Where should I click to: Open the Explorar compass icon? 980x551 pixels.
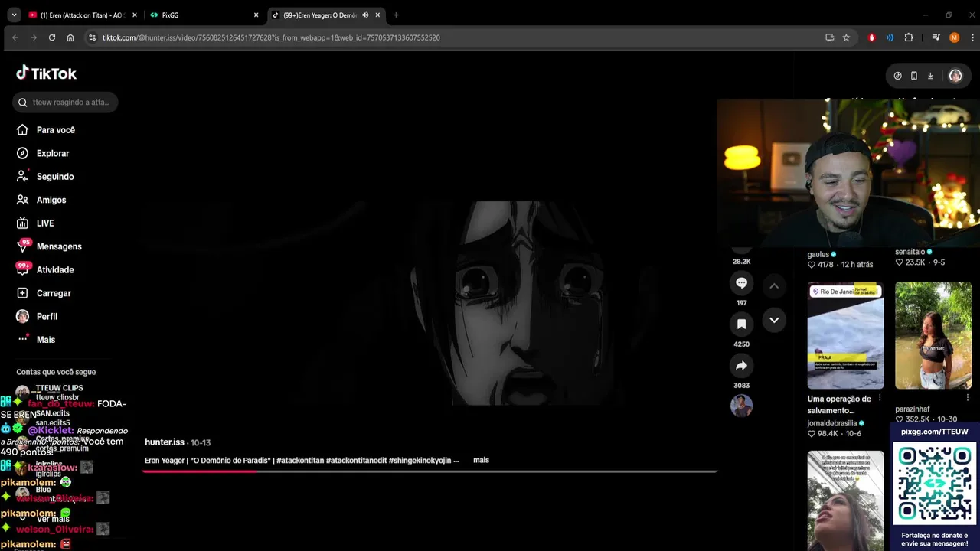(x=22, y=153)
